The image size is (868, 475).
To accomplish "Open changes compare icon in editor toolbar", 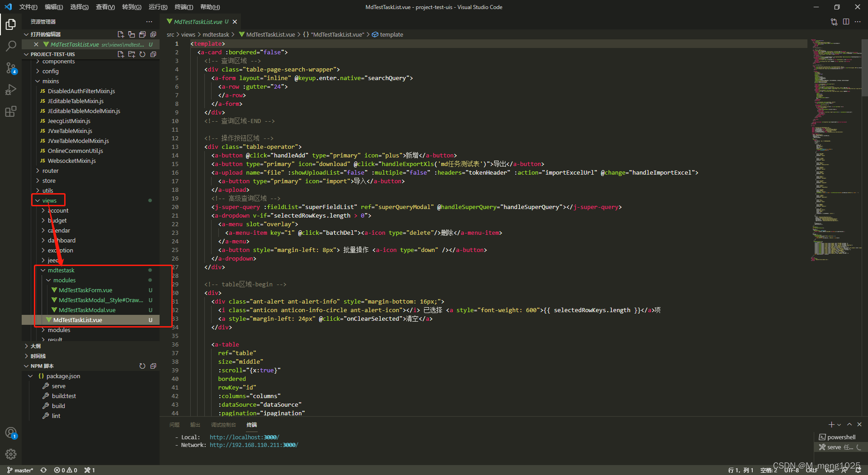I will tap(834, 22).
